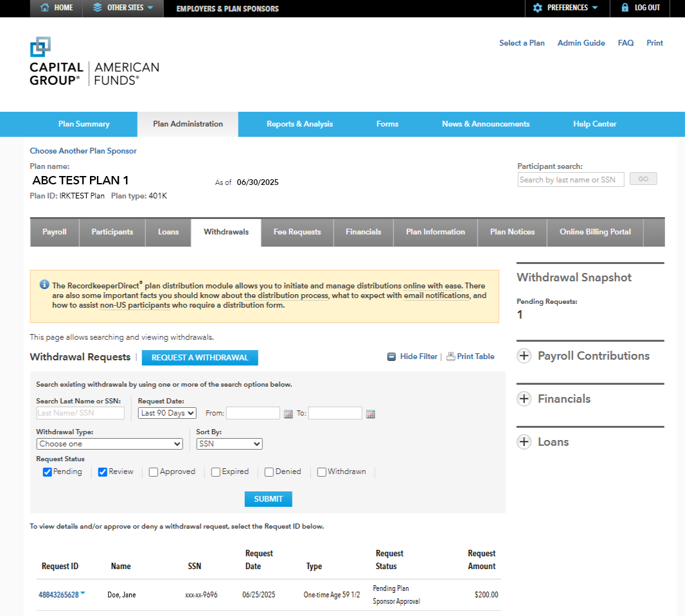Click the printer icon to print the table
The height and width of the screenshot is (616, 685).
[x=452, y=356]
